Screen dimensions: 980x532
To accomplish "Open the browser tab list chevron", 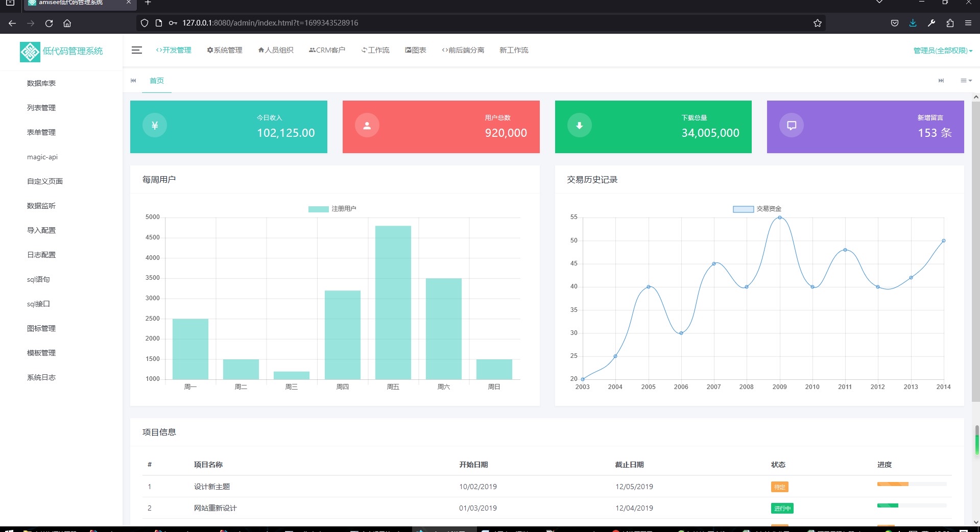I will tap(879, 2).
